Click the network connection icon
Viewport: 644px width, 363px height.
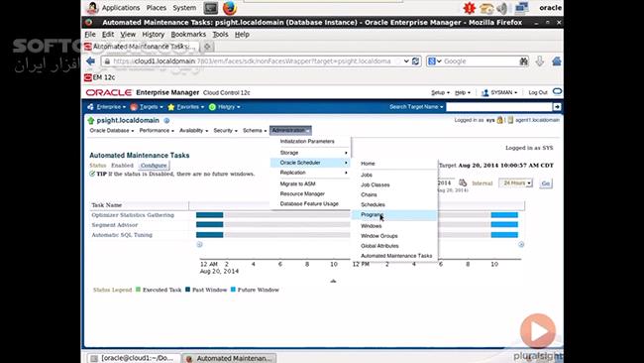click(x=522, y=8)
